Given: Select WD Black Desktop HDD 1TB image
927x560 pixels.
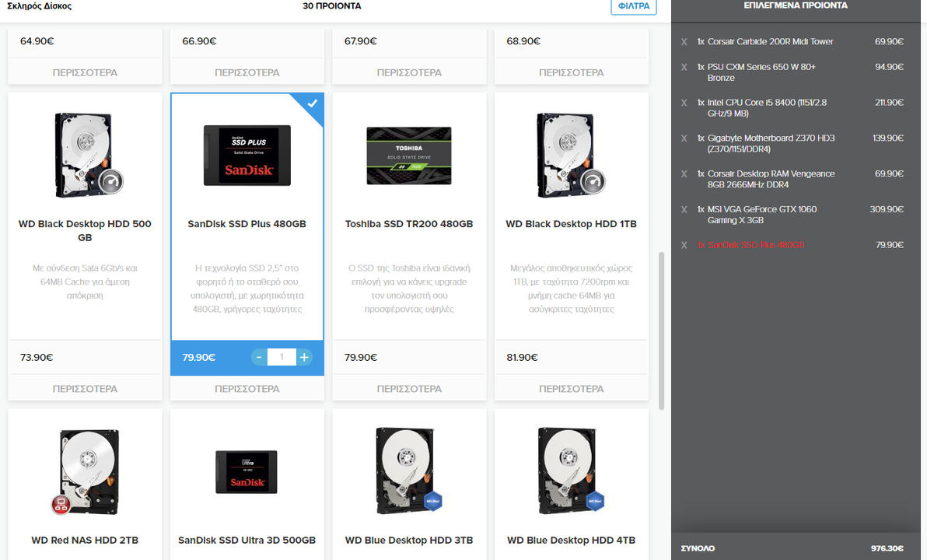Looking at the screenshot, I should pyautogui.click(x=570, y=155).
